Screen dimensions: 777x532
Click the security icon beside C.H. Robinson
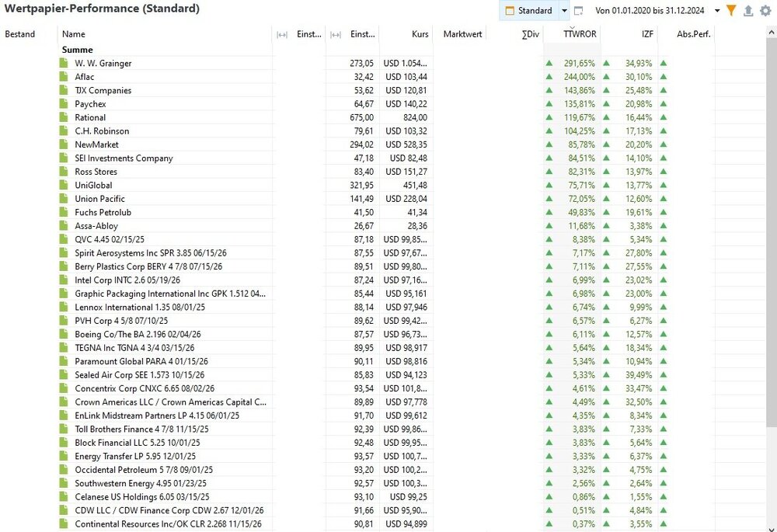point(64,130)
